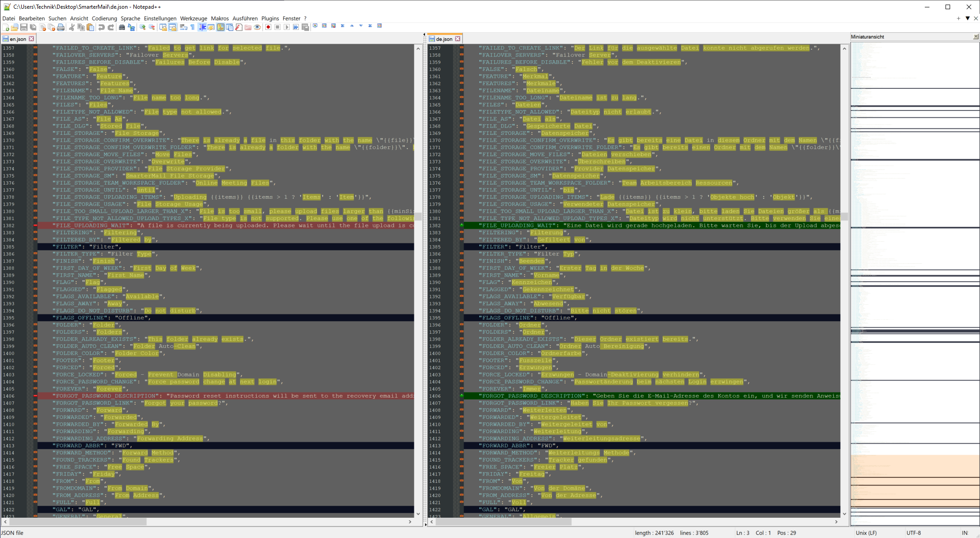The image size is (980, 538).
Task: Toggle synchronized vertical scrolling
Action: (x=163, y=27)
